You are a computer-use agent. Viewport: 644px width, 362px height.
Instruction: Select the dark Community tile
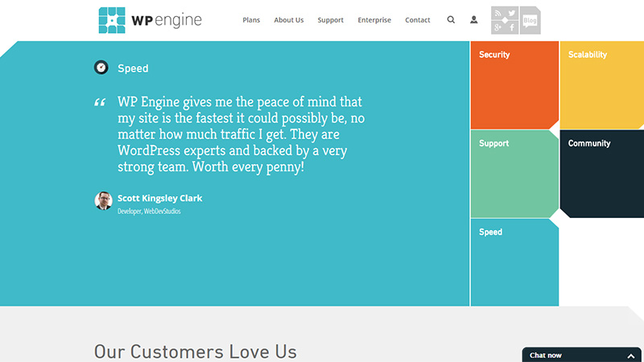602,174
